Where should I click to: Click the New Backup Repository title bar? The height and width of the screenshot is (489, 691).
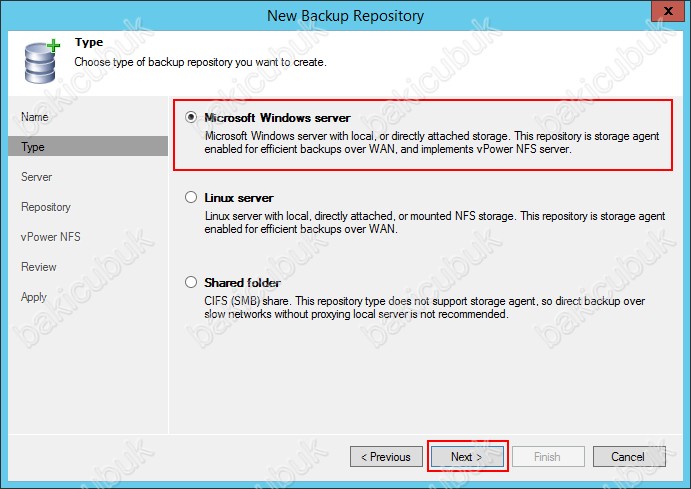[345, 15]
